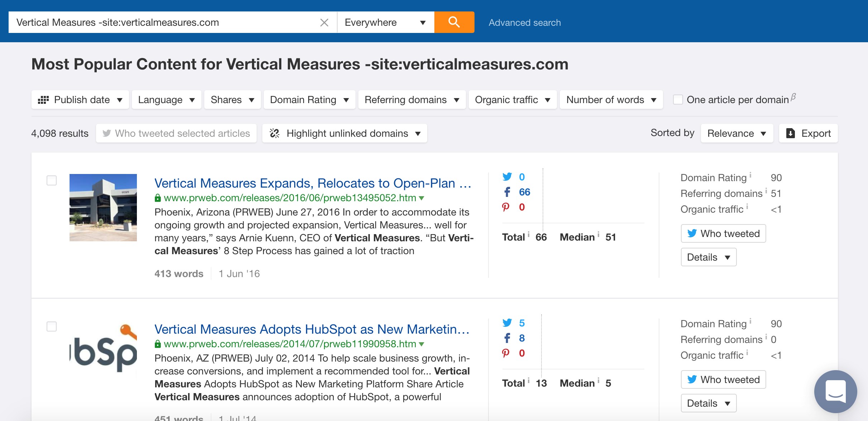Click Organic traffic info icon, second result
868x421 pixels.
tap(747, 352)
